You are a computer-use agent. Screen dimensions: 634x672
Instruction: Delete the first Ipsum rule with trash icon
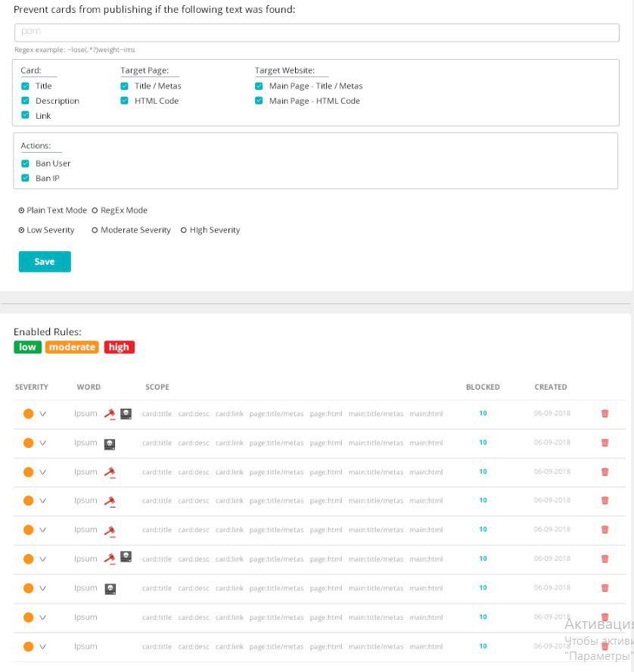coord(604,414)
